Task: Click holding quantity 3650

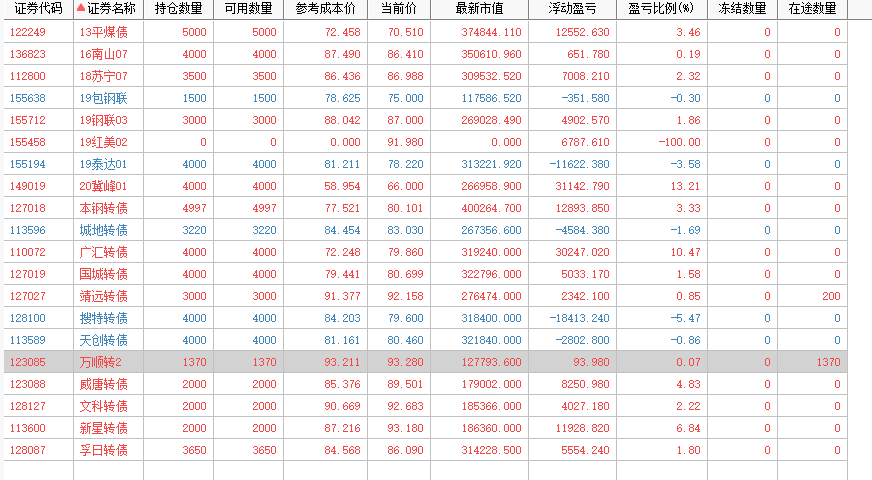Action: (195, 450)
